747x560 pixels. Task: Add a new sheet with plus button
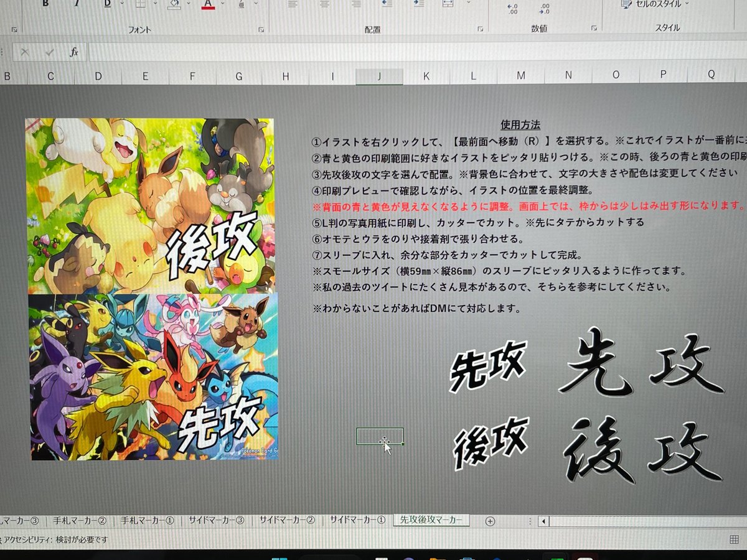490,521
